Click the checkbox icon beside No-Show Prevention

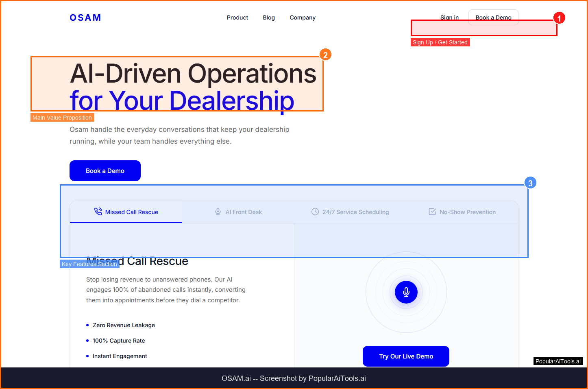coord(432,212)
